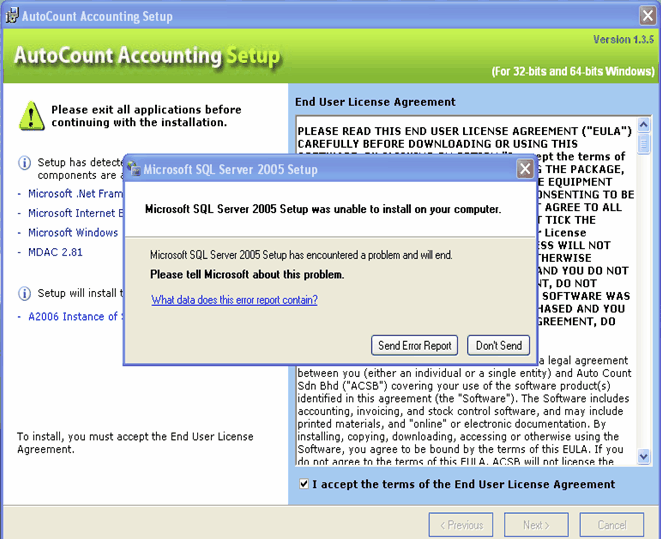Select the 'Microsoft .Net Fram' component entry
Image resolution: width=661 pixels, height=539 pixels.
(76, 193)
